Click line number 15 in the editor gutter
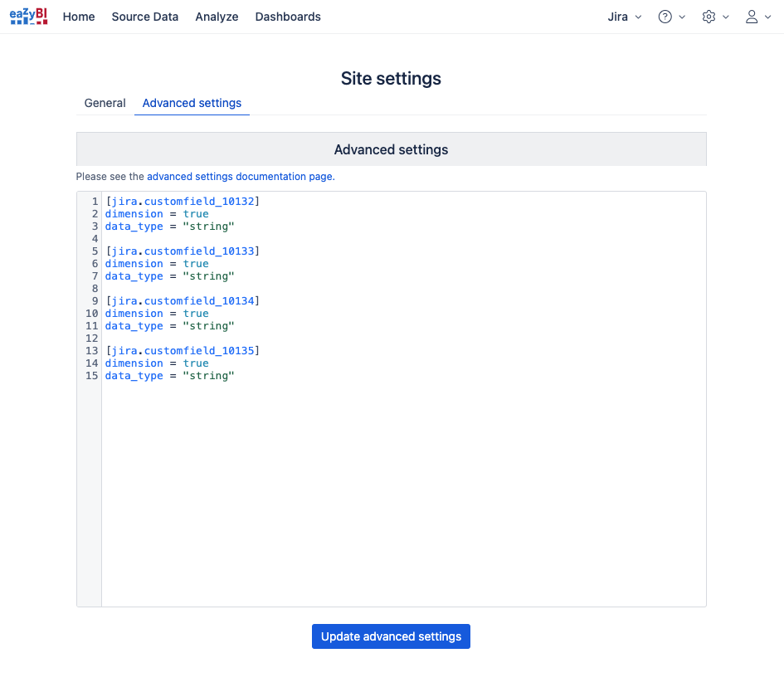Image resolution: width=784 pixels, height=692 pixels. click(x=91, y=376)
